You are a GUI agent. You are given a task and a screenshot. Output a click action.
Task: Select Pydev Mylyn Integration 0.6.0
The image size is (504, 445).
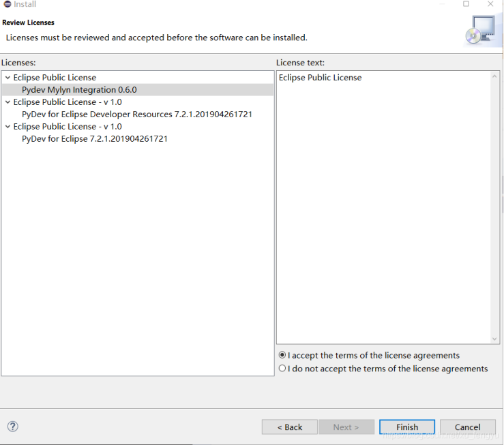click(79, 90)
